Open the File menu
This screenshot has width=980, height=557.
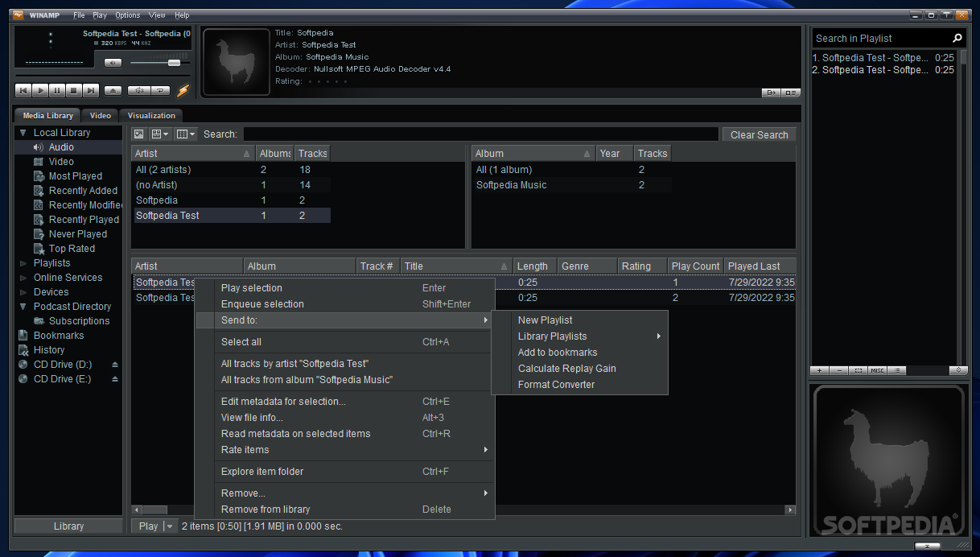click(79, 15)
